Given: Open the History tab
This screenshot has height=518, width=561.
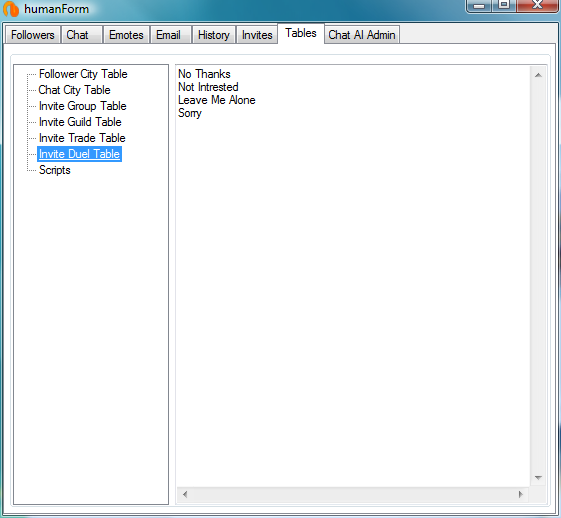Looking at the screenshot, I should (x=214, y=35).
